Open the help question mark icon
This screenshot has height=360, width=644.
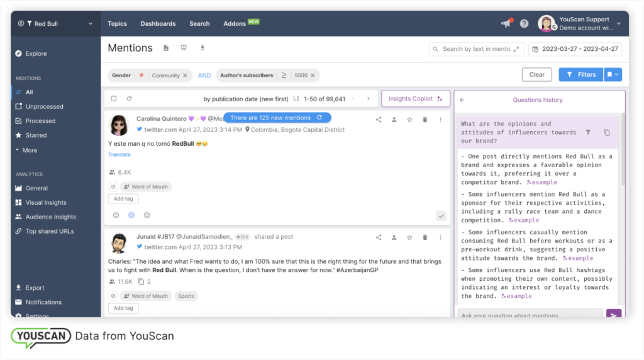tap(524, 23)
